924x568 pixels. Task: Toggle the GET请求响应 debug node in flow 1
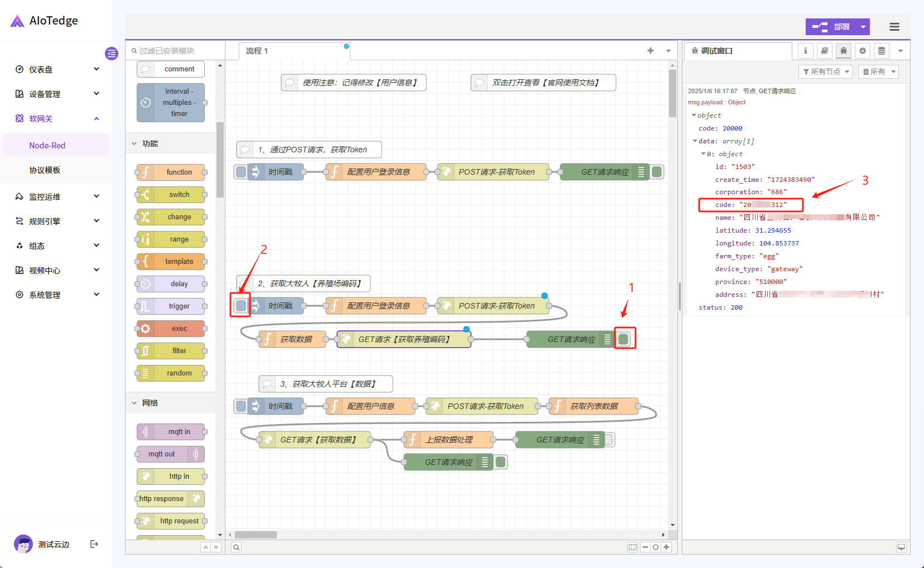[x=657, y=172]
